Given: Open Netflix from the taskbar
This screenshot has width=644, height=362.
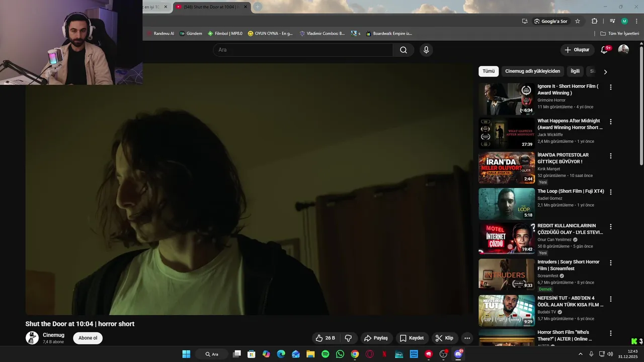Looking at the screenshot, I should (x=384, y=354).
